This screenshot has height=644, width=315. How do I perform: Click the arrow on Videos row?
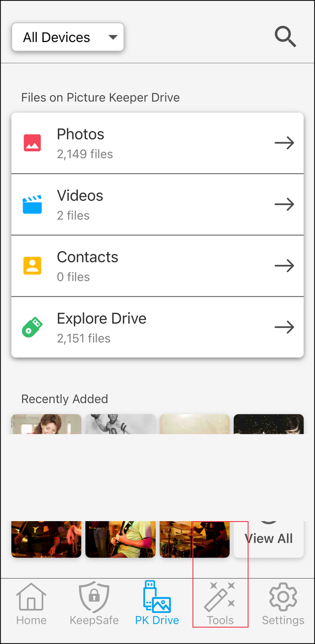pos(285,204)
